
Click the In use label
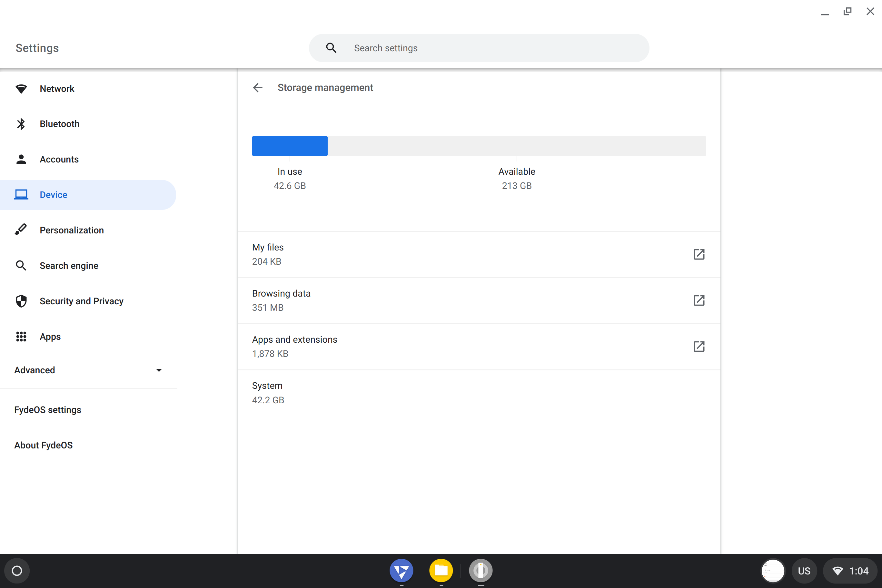[x=290, y=171]
